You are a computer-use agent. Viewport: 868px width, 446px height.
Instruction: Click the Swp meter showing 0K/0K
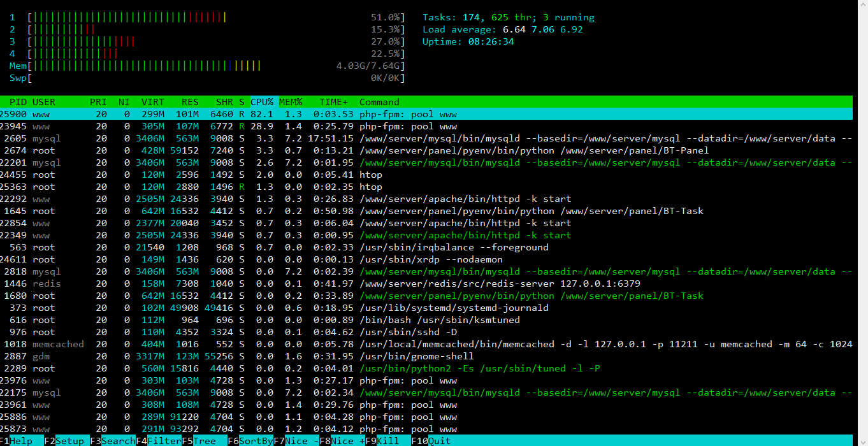click(x=207, y=78)
